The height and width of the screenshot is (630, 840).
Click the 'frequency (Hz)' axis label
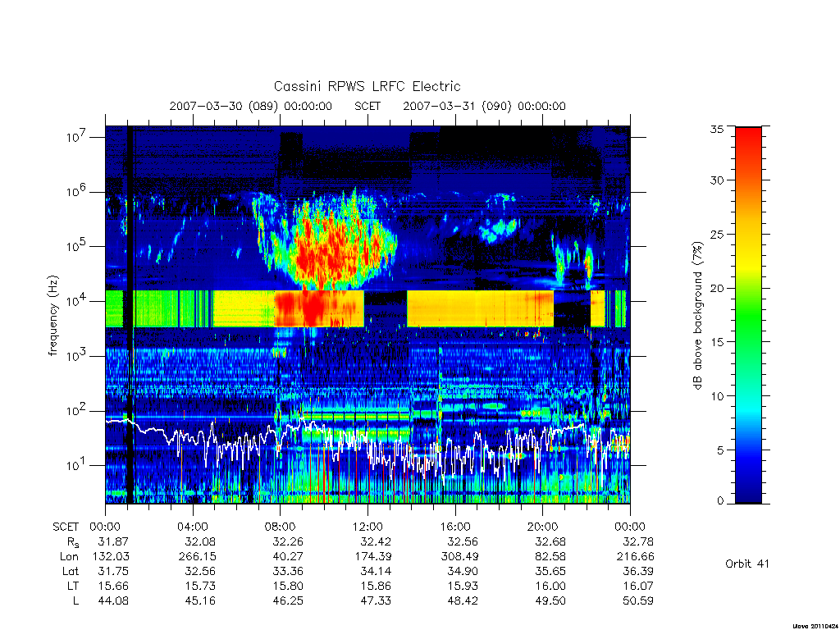pos(52,316)
